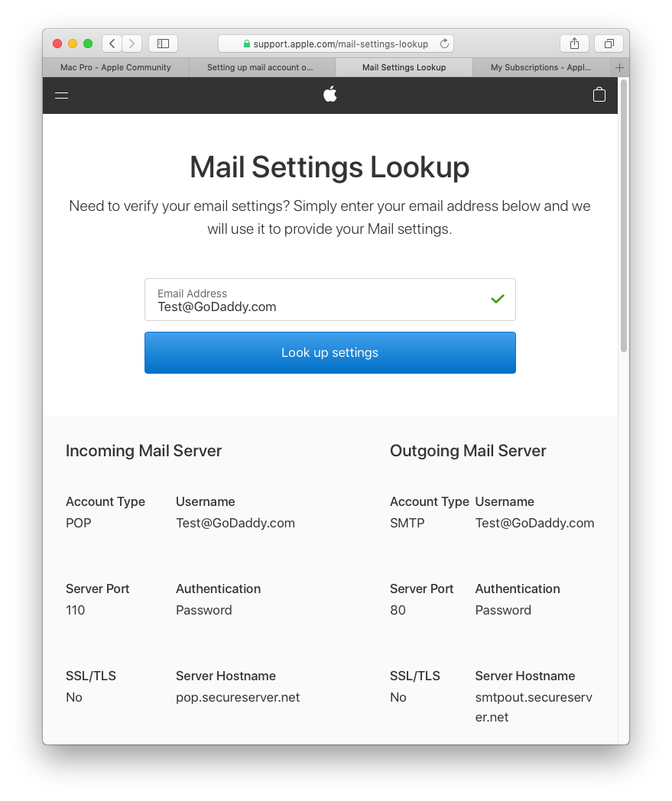Click the Mail Settings Lookup heading
Image resolution: width=672 pixels, height=801 pixels.
(330, 167)
